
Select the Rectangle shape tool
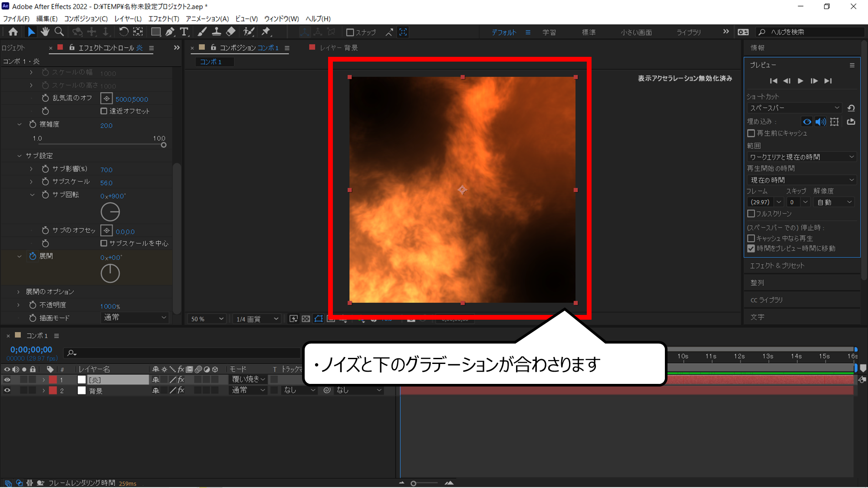[155, 32]
